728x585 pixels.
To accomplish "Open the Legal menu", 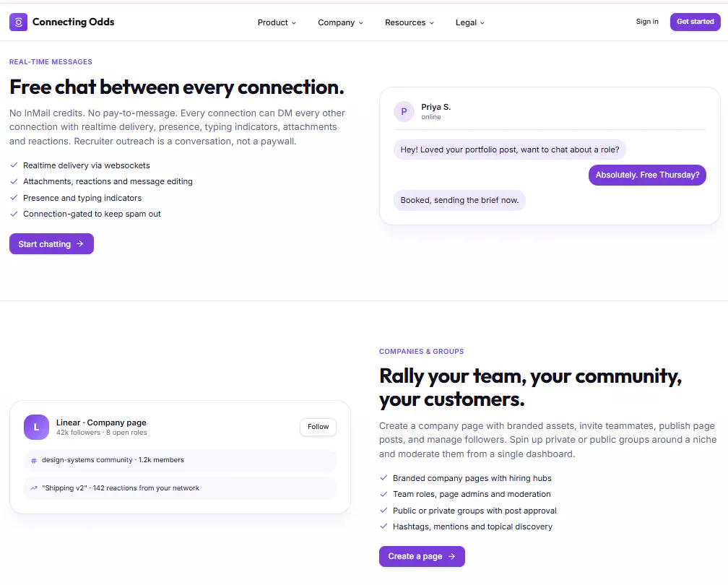I will tap(470, 22).
